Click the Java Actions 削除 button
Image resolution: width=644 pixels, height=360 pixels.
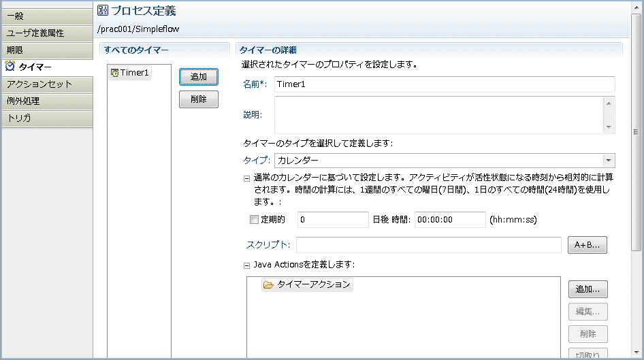click(587, 334)
